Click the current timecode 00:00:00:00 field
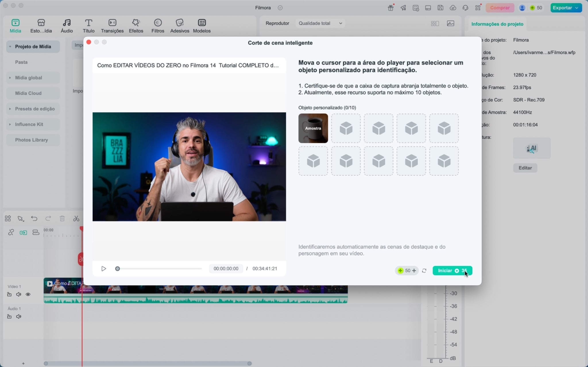 (x=226, y=269)
